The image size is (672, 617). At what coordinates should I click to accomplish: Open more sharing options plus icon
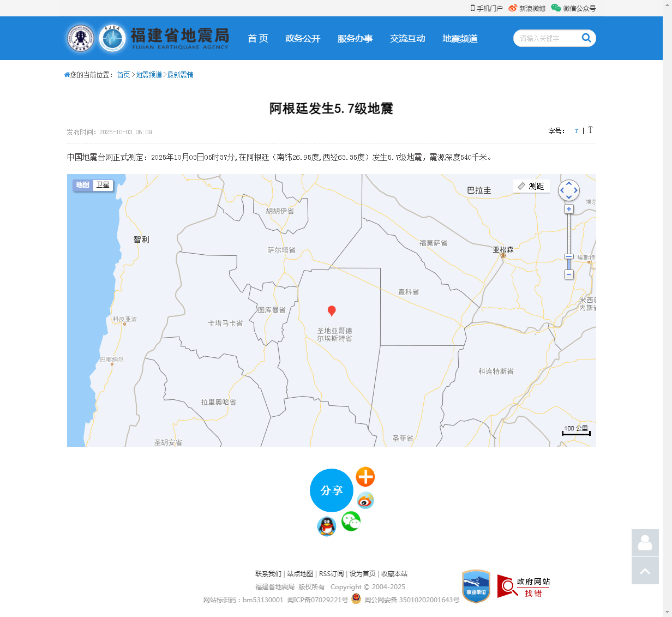click(365, 477)
